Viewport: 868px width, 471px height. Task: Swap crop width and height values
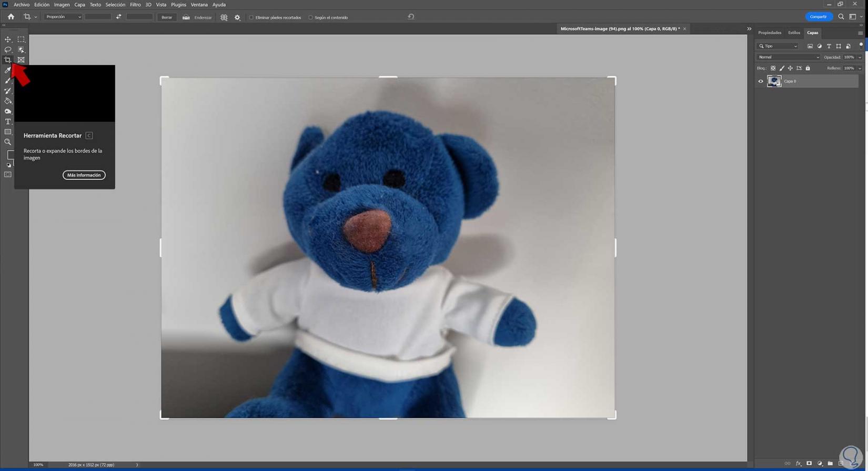tap(119, 17)
